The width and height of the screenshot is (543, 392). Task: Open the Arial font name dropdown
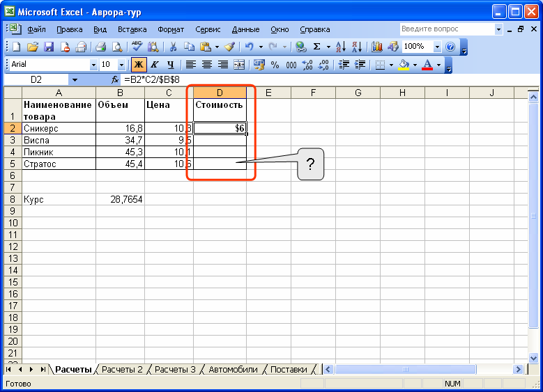pos(93,65)
